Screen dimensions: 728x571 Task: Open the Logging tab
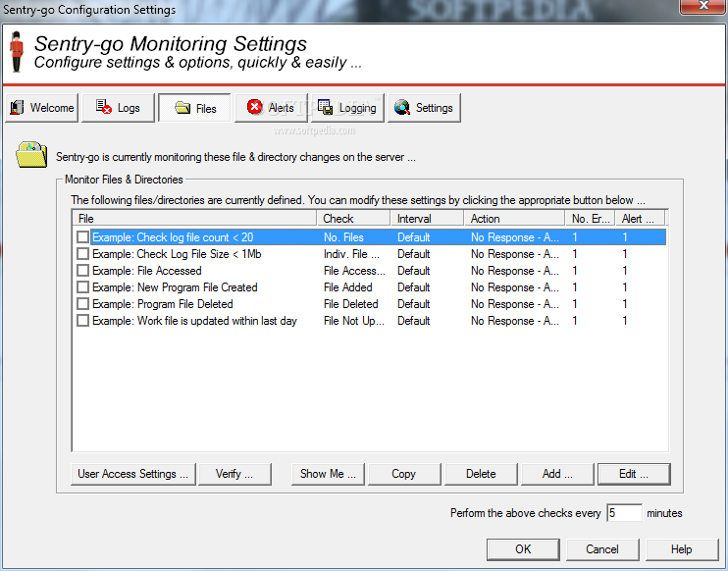[347, 108]
